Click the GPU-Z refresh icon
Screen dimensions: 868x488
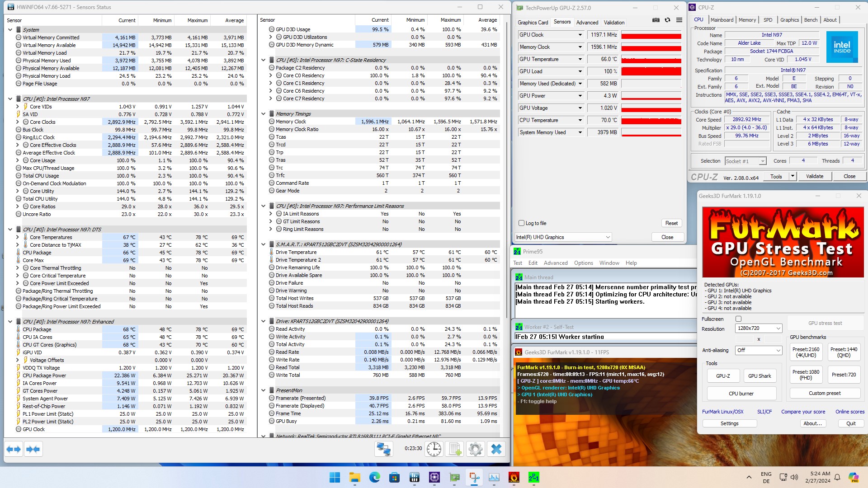tap(667, 20)
